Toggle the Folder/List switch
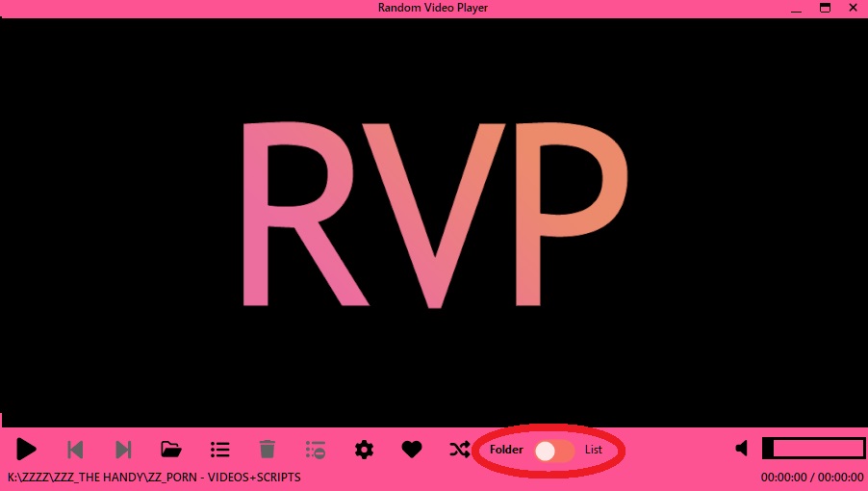 [x=554, y=451]
